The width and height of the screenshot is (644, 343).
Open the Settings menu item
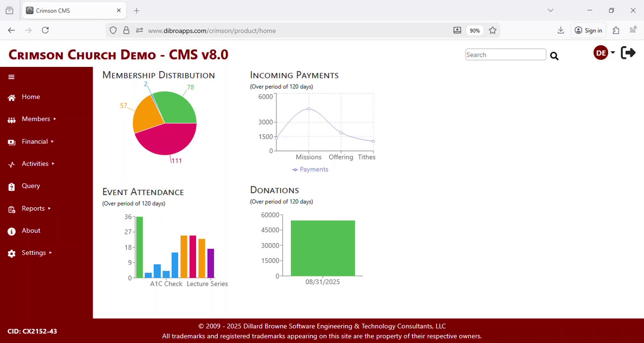pyautogui.click(x=34, y=252)
